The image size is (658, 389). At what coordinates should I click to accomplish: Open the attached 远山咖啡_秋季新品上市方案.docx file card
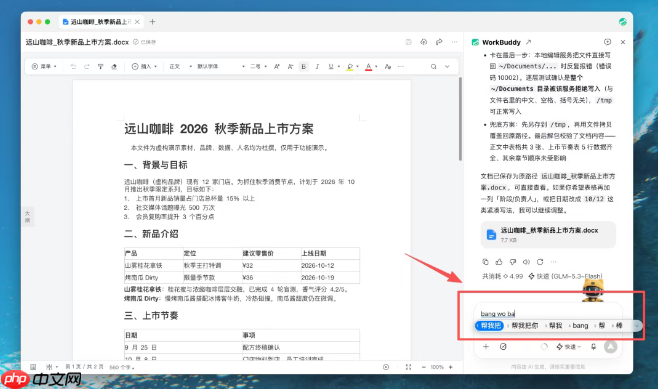548,234
